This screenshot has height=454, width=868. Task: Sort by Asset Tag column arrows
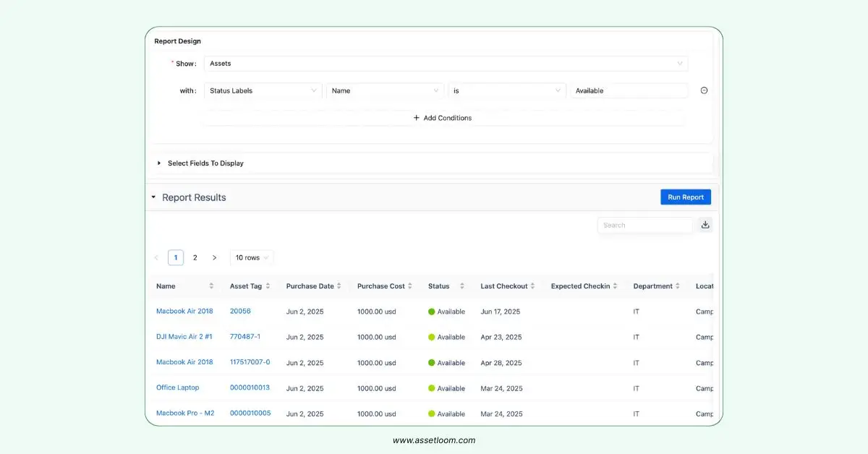pyautogui.click(x=268, y=286)
